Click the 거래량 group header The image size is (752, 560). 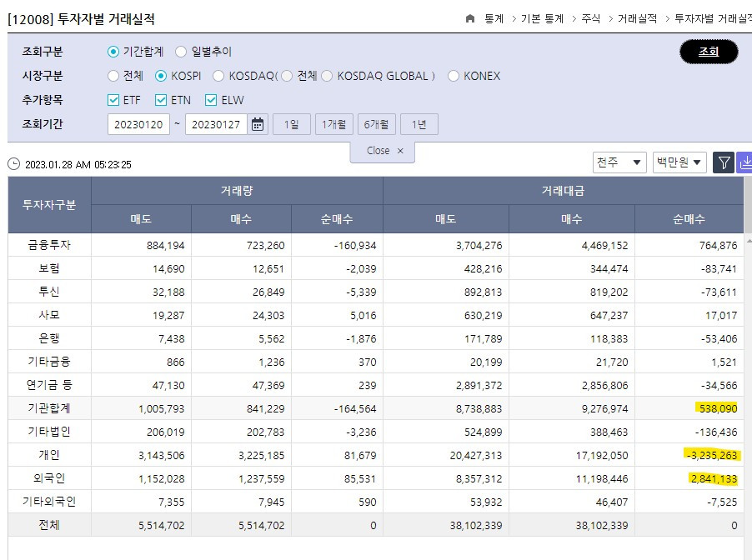coord(237,191)
